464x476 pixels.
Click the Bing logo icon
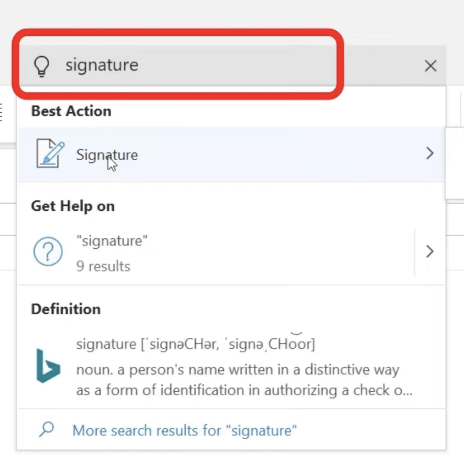(48, 366)
